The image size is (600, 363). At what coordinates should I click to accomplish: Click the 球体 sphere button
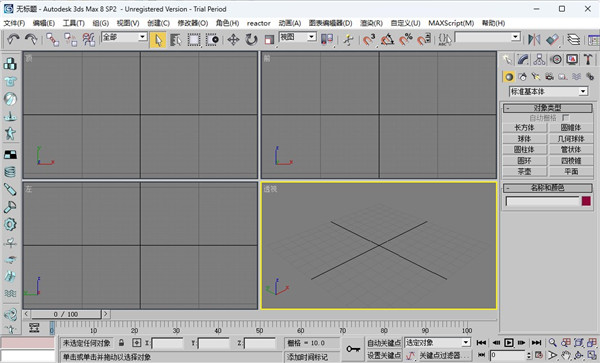pyautogui.click(x=524, y=138)
